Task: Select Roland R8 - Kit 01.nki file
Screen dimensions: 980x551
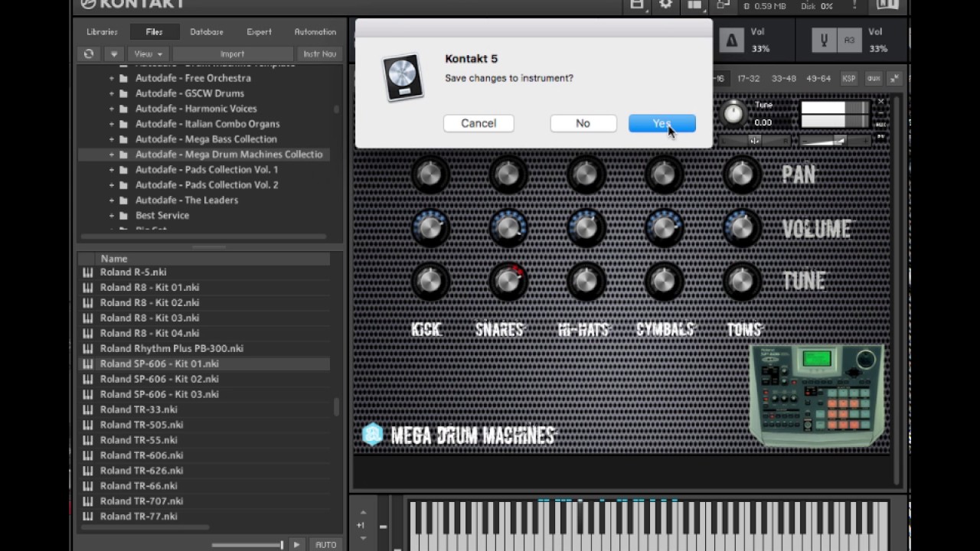Action: coord(204,288)
